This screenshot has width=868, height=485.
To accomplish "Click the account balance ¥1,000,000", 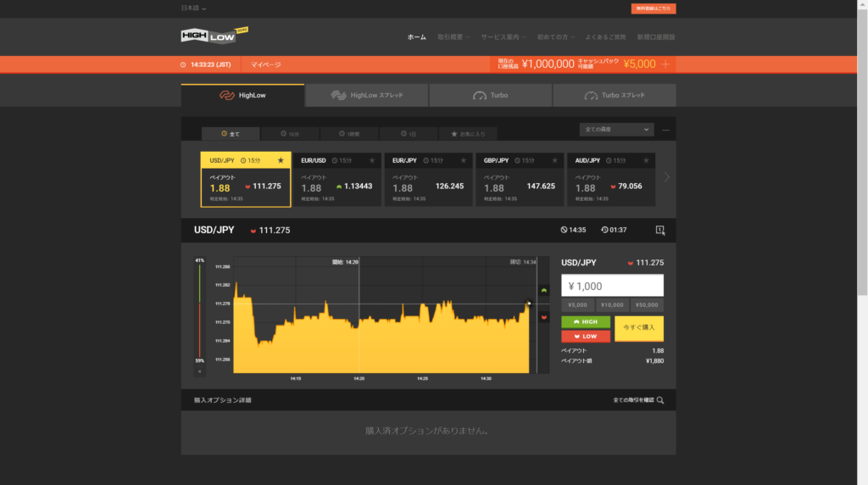I will pyautogui.click(x=548, y=64).
